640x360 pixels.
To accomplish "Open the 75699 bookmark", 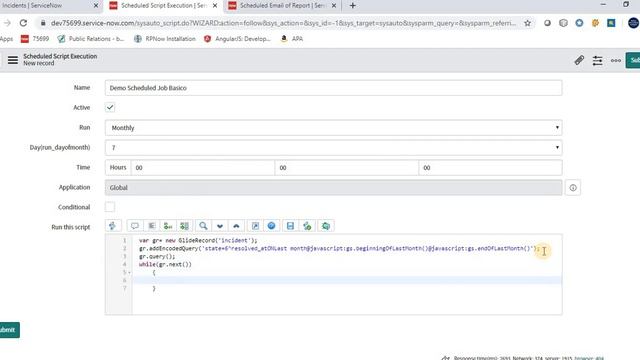I will pos(35,39).
